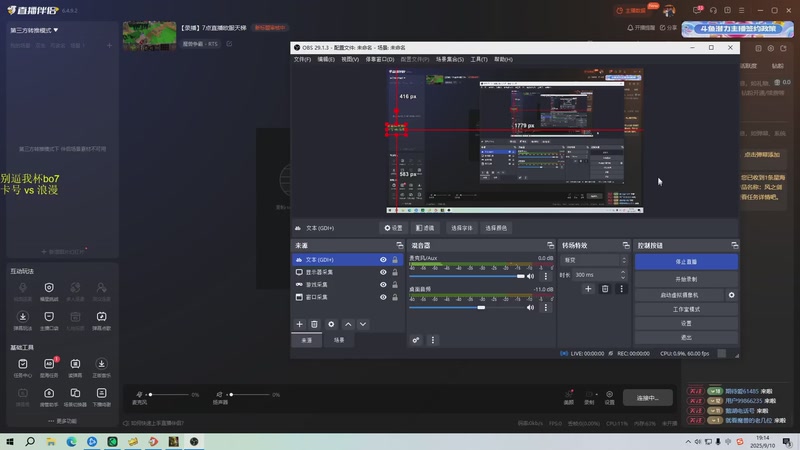Image resolution: width=800 pixels, height=450 pixels.
Task: Click the trash icon under OBS sources
Action: pyautogui.click(x=314, y=324)
